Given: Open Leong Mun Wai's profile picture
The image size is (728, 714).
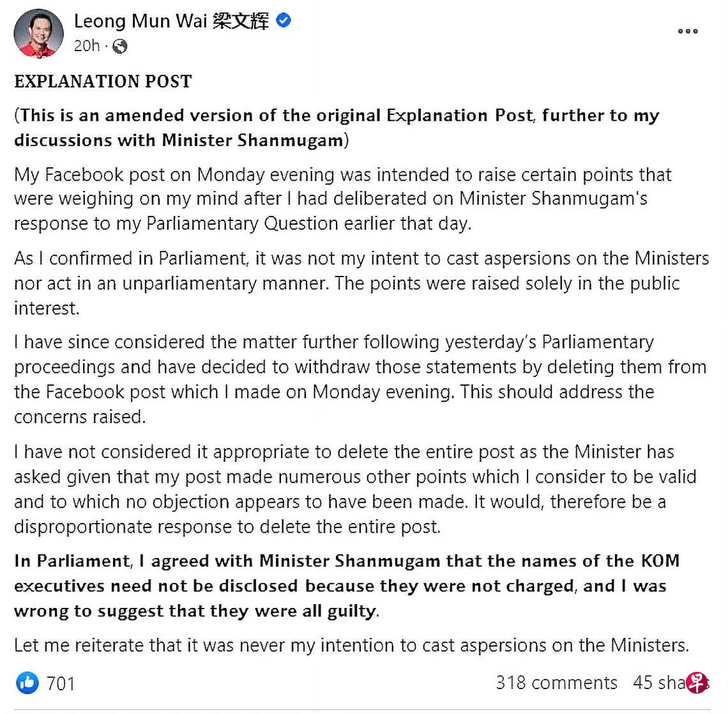Looking at the screenshot, I should pyautogui.click(x=38, y=33).
